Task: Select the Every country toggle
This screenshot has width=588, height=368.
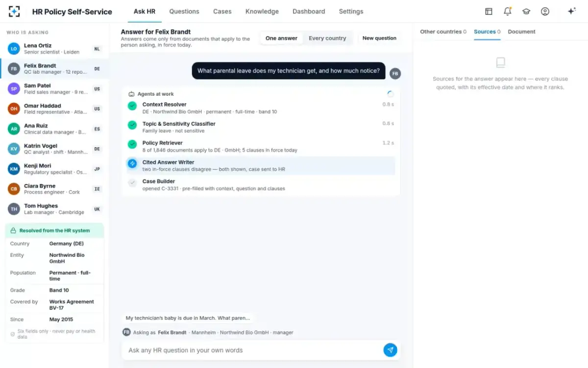Action: tap(327, 38)
